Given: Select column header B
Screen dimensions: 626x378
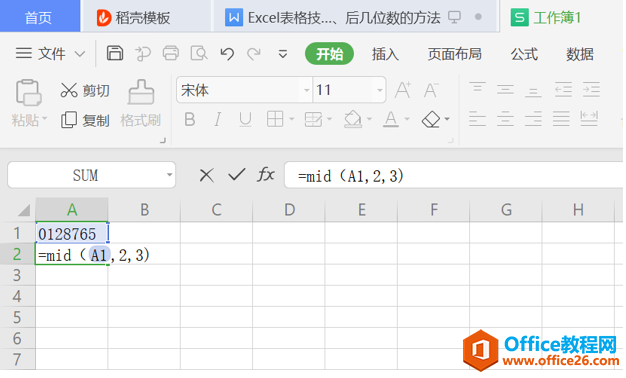Looking at the screenshot, I should pos(144,210).
